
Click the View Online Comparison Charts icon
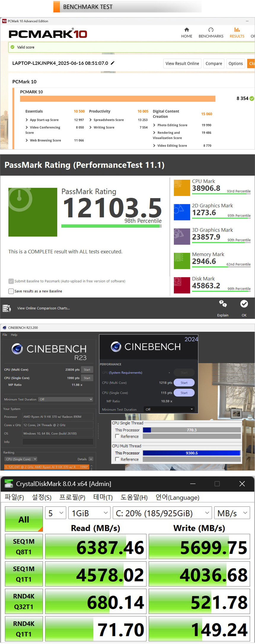click(7, 308)
